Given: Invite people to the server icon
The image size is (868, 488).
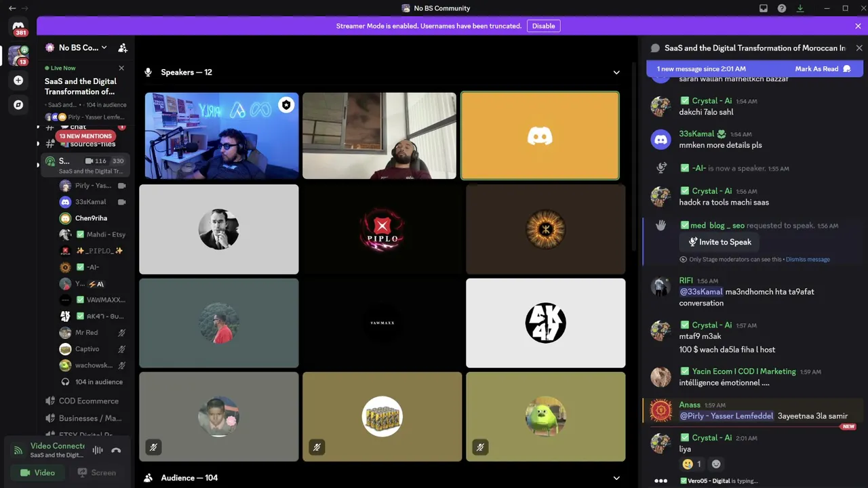Looking at the screenshot, I should [123, 48].
